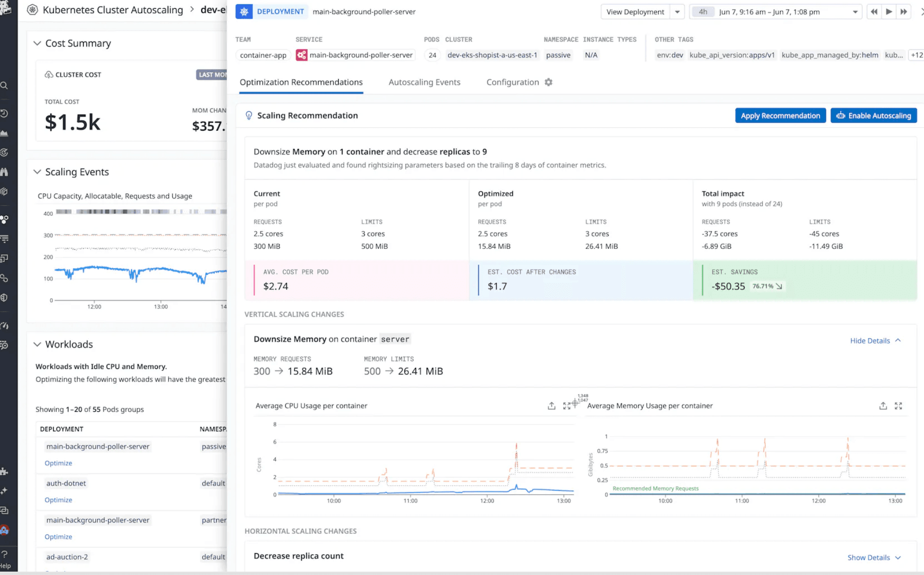Select the 4h time preset pill

[703, 12]
